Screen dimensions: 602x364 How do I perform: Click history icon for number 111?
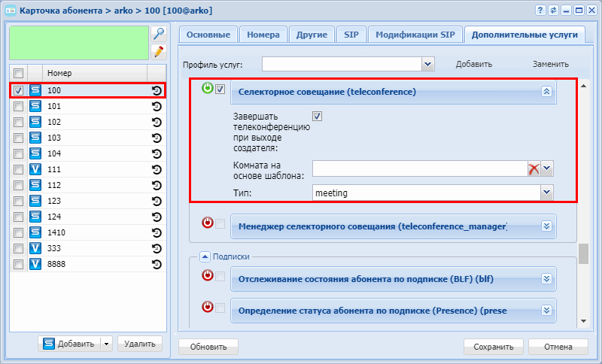click(157, 169)
